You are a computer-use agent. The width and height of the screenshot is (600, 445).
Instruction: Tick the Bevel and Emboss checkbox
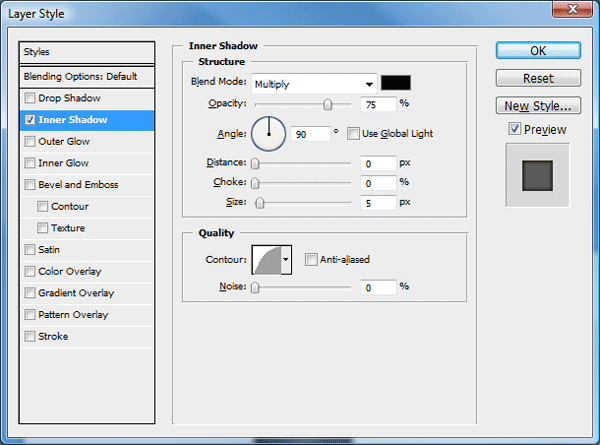coord(30,185)
